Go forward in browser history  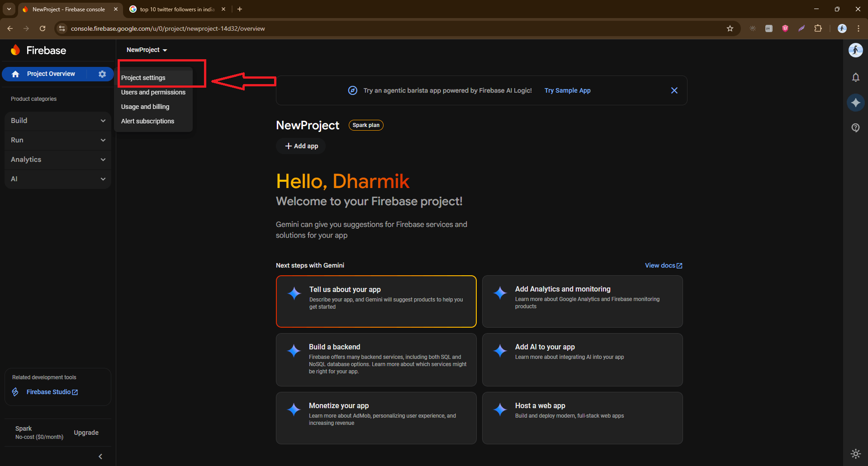click(x=26, y=28)
